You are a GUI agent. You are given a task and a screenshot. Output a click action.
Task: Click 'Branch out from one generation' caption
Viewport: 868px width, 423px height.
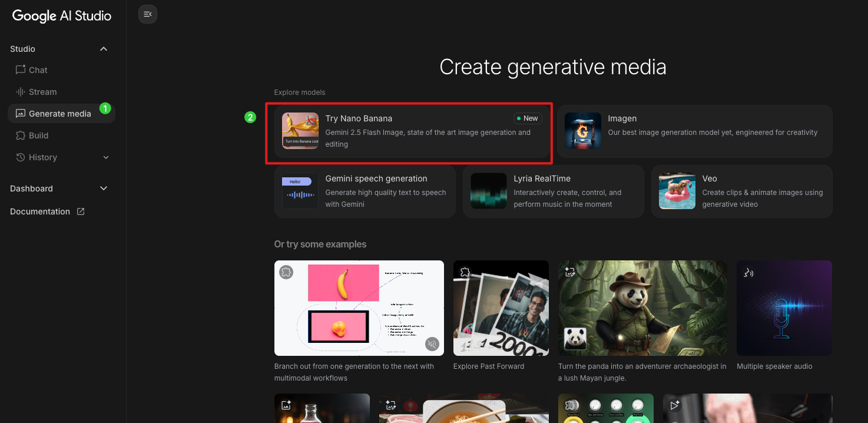click(354, 372)
